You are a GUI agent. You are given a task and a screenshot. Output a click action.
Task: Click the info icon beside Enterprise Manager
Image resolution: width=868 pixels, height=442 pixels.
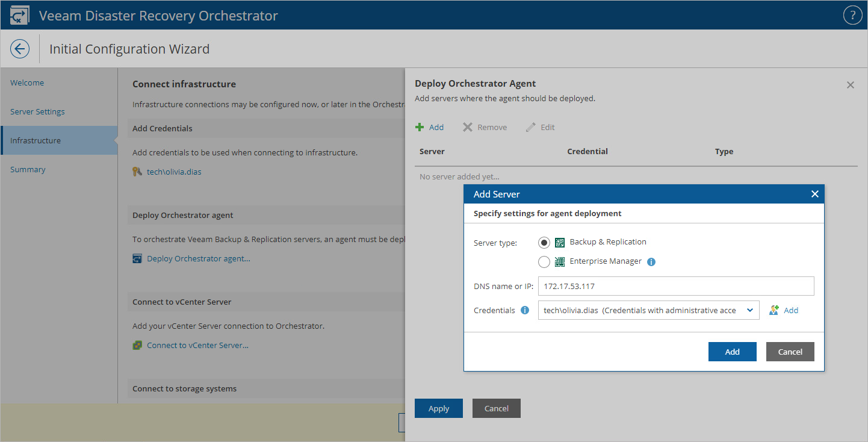651,262
